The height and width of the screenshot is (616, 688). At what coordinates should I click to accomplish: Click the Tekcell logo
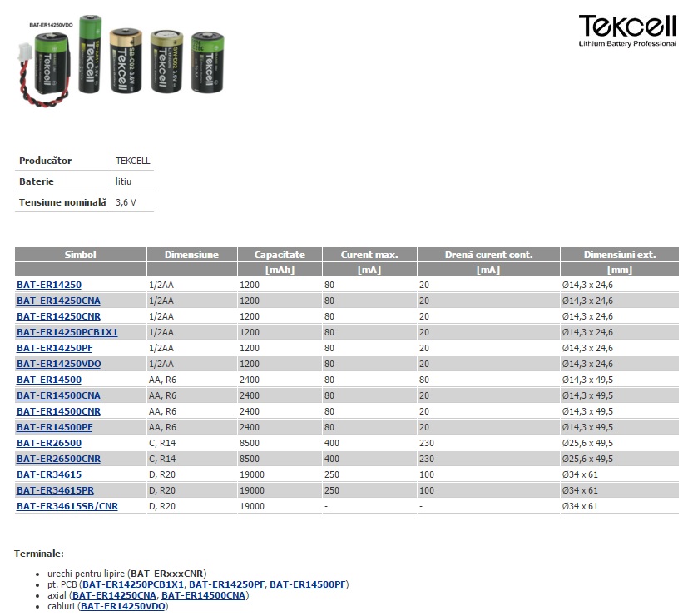point(627,30)
